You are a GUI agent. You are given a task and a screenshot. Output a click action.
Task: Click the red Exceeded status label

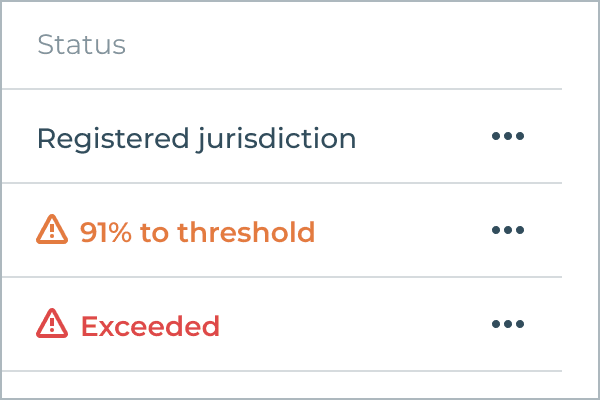pos(150,326)
